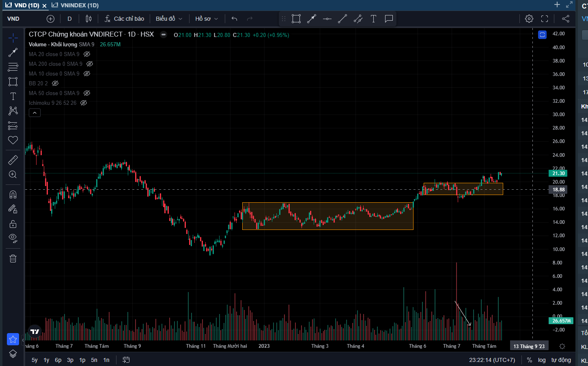Click the trash remove drawings icon
The image size is (588, 366).
13,258
